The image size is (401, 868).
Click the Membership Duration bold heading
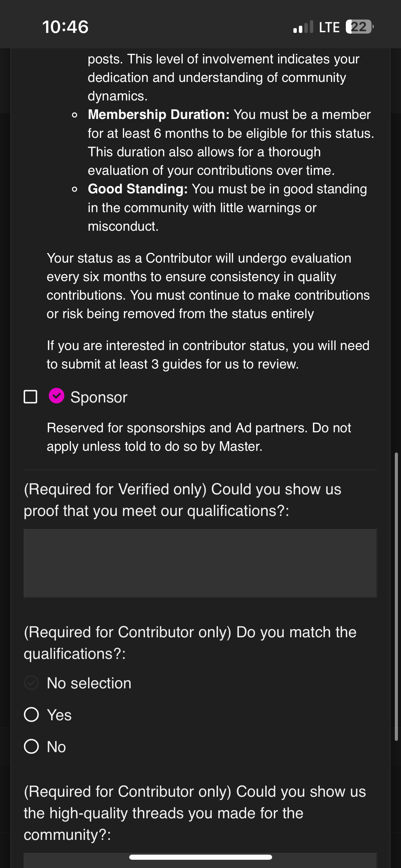pyautogui.click(x=158, y=114)
